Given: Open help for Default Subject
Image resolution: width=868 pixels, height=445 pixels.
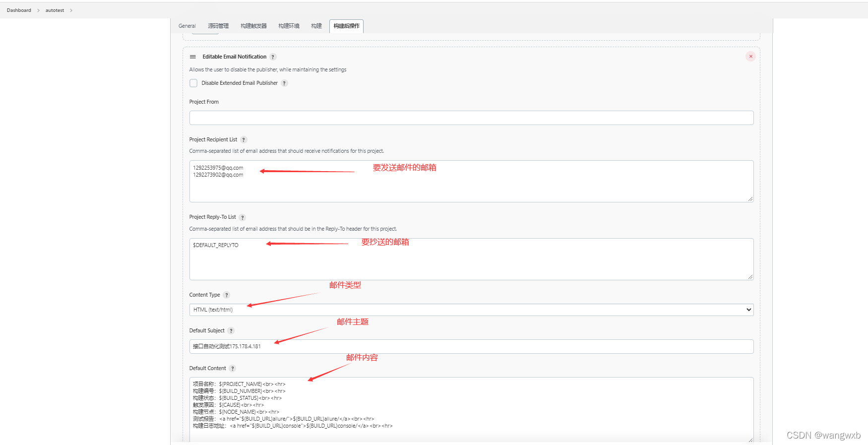Looking at the screenshot, I should point(231,331).
